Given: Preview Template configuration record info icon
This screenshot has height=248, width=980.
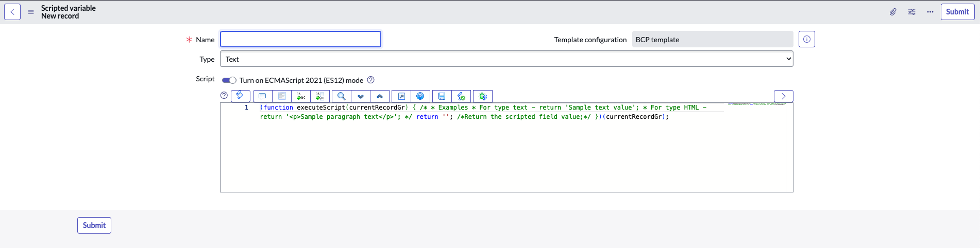Looking at the screenshot, I should coord(807,39).
